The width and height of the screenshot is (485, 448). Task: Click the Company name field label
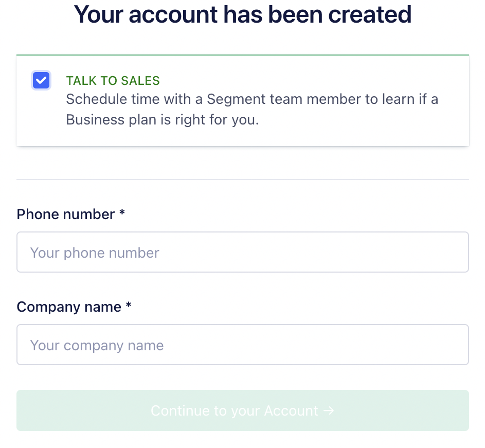pos(68,307)
